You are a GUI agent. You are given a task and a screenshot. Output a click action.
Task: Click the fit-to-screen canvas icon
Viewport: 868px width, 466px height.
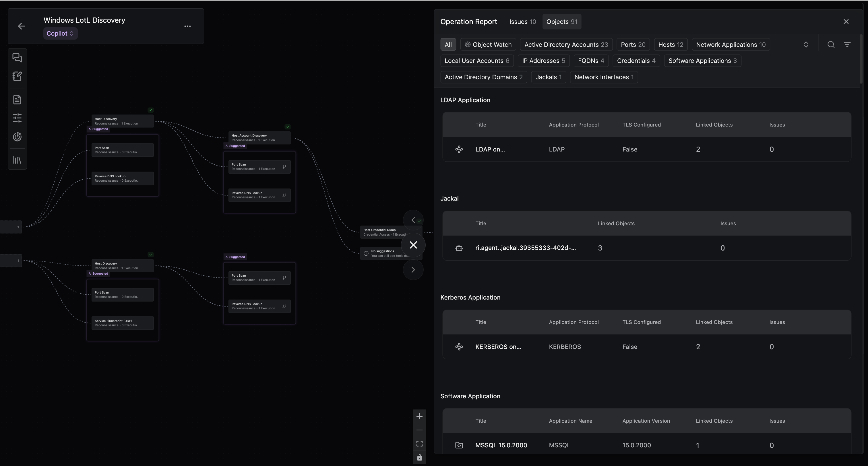(x=419, y=443)
